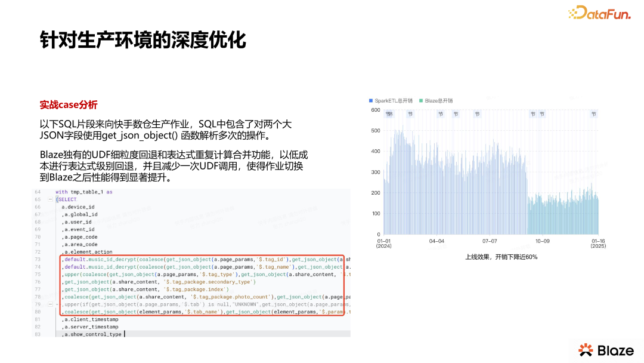
Task: Collapse the fold marker on line 79
Action: pyautogui.click(x=51, y=304)
